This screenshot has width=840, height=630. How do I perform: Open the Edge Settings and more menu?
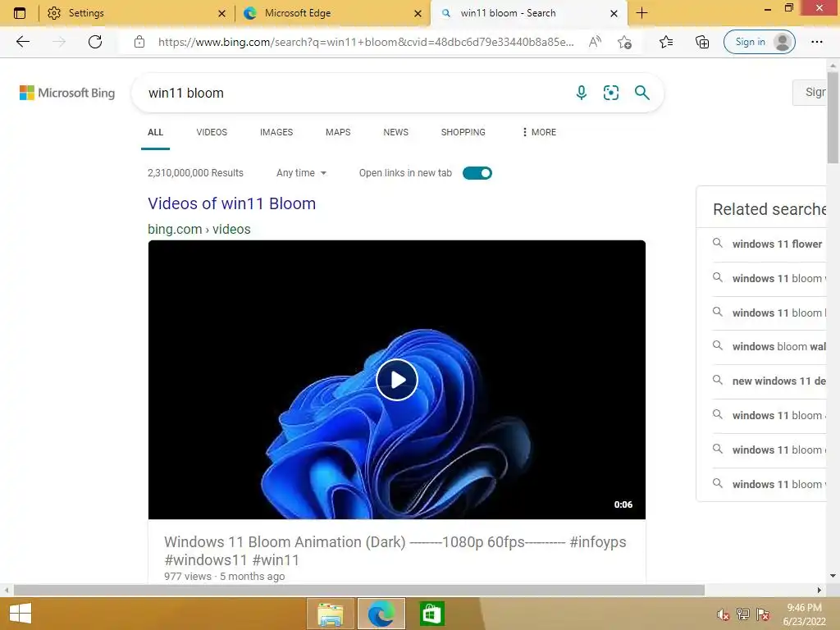816,42
